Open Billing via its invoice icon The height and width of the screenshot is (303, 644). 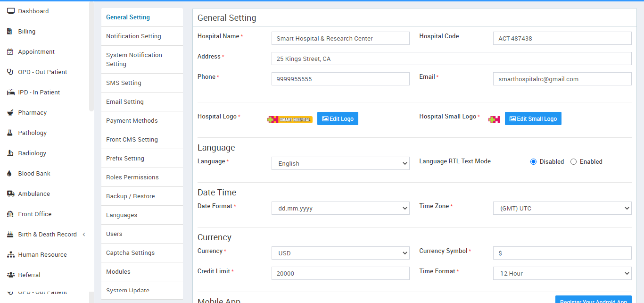tap(10, 32)
